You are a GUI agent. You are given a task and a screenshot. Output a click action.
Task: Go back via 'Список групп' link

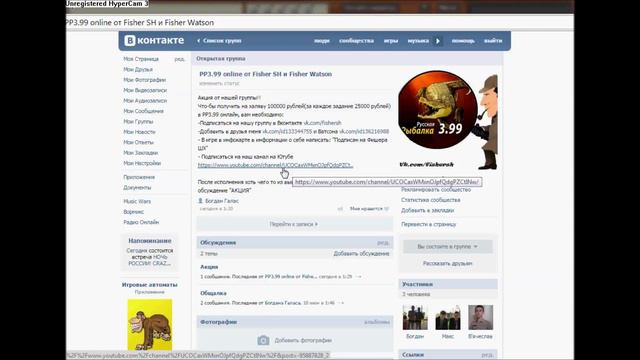pyautogui.click(x=219, y=41)
